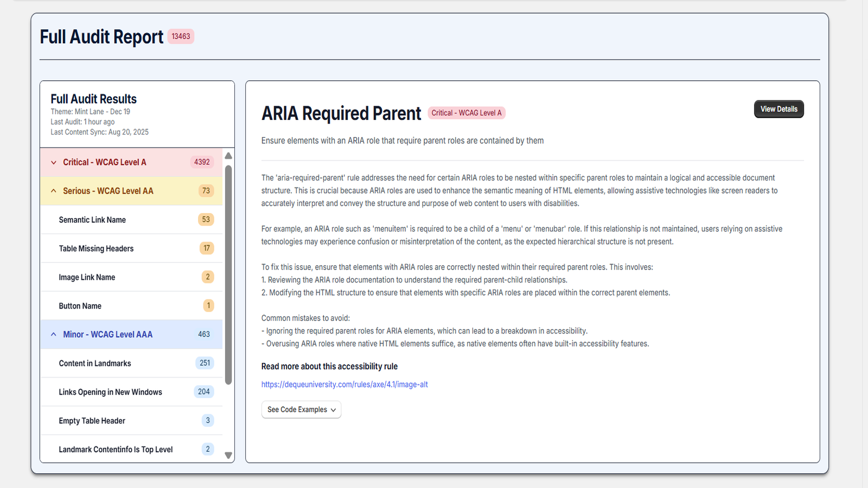868x488 pixels.
Task: Select the Empty Table Header issue
Action: point(92,421)
